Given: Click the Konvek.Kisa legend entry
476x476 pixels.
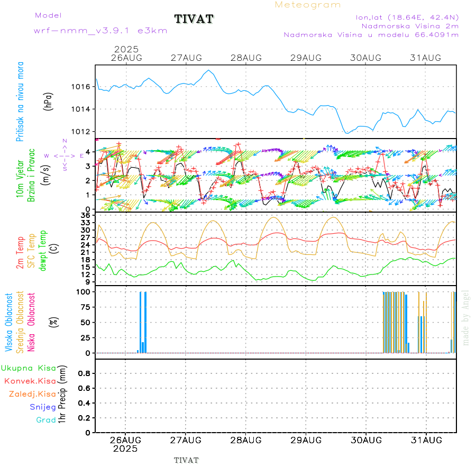Looking at the screenshot, I should coord(30,381).
